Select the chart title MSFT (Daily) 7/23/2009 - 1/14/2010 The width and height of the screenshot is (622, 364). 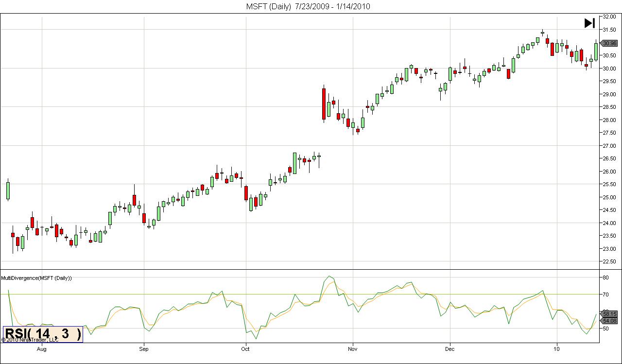coord(308,6)
